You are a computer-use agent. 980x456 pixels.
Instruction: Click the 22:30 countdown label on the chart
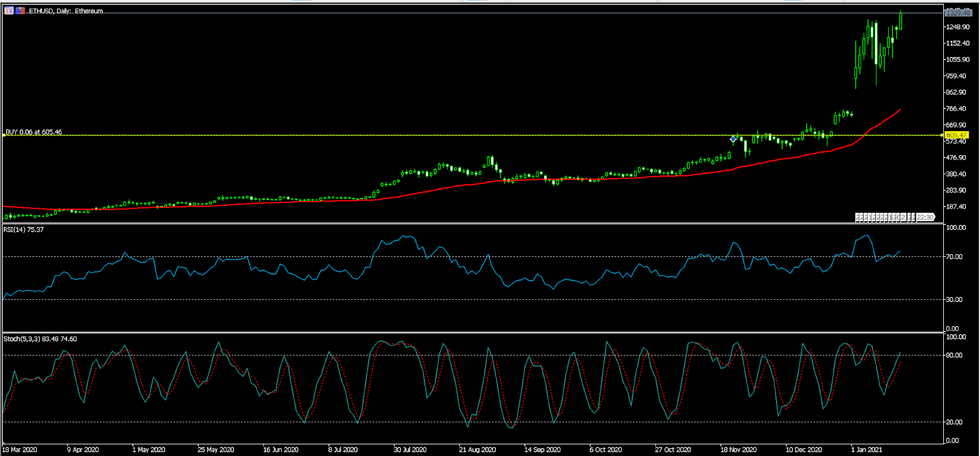925,218
